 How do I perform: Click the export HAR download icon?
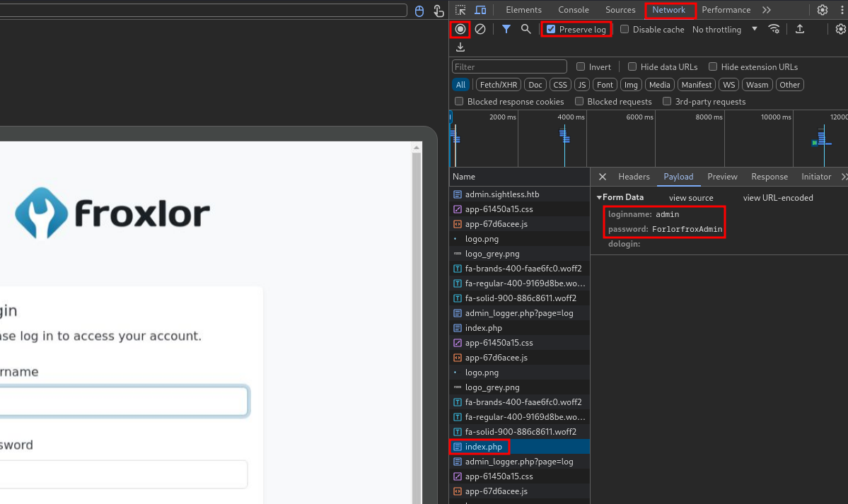460,47
